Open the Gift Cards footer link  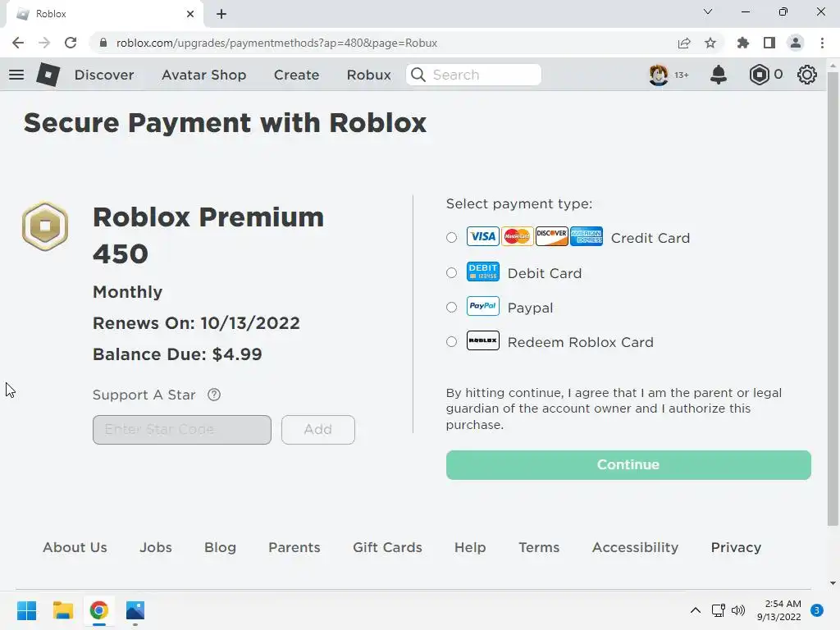point(387,547)
